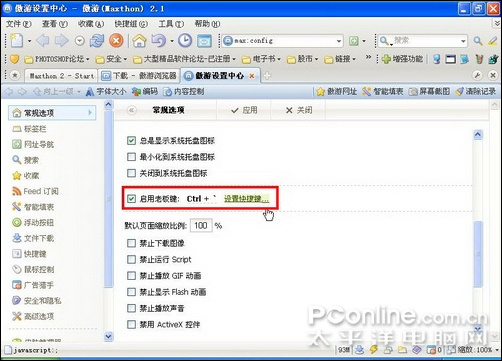Switch to Maxthon 2 - Start tab
Image resolution: width=502 pixels, height=361 pixels.
(61, 76)
